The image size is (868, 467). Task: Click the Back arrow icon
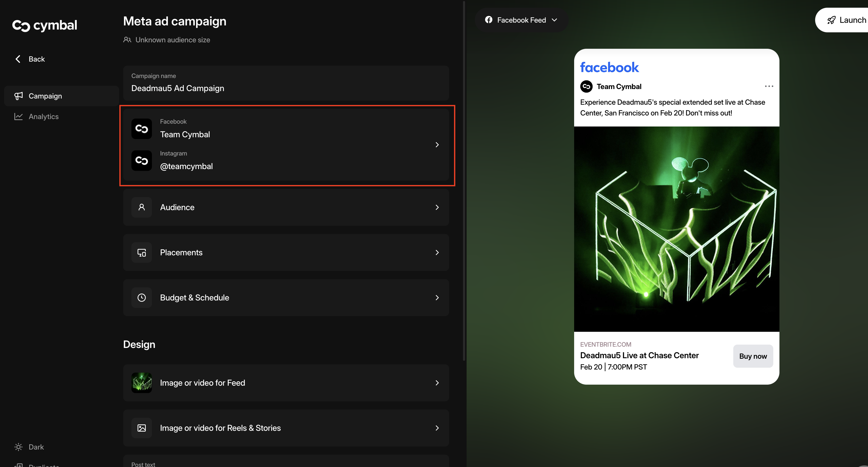[x=18, y=59]
